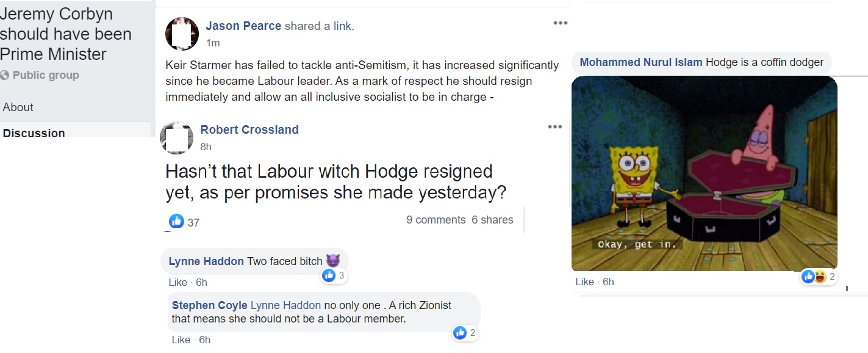
Task: Click the devil emoji in Lynne Haddon's comment
Action: tap(332, 261)
